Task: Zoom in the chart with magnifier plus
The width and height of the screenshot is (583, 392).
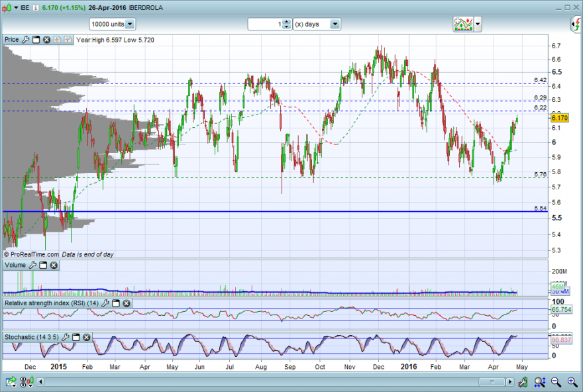Action: (x=572, y=382)
